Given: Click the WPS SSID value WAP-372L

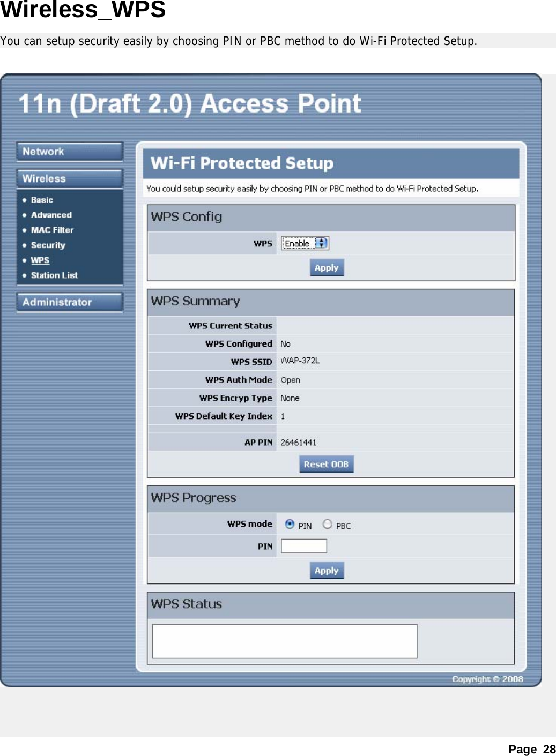Looking at the screenshot, I should [x=300, y=361].
